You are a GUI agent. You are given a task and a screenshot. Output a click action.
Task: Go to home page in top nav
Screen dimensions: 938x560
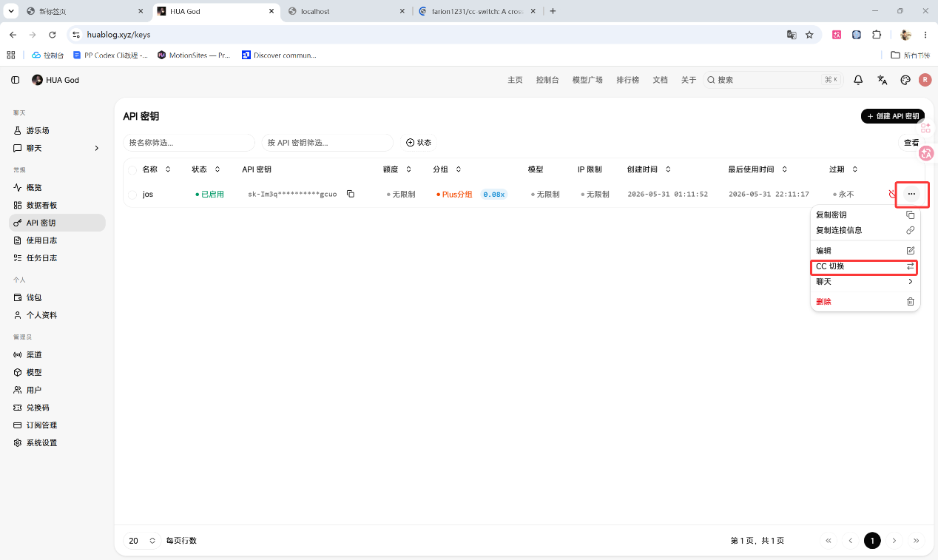click(515, 80)
